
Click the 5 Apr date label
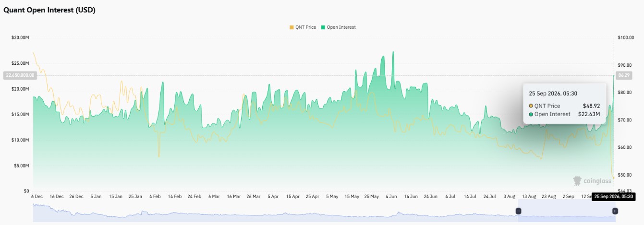tap(273, 196)
